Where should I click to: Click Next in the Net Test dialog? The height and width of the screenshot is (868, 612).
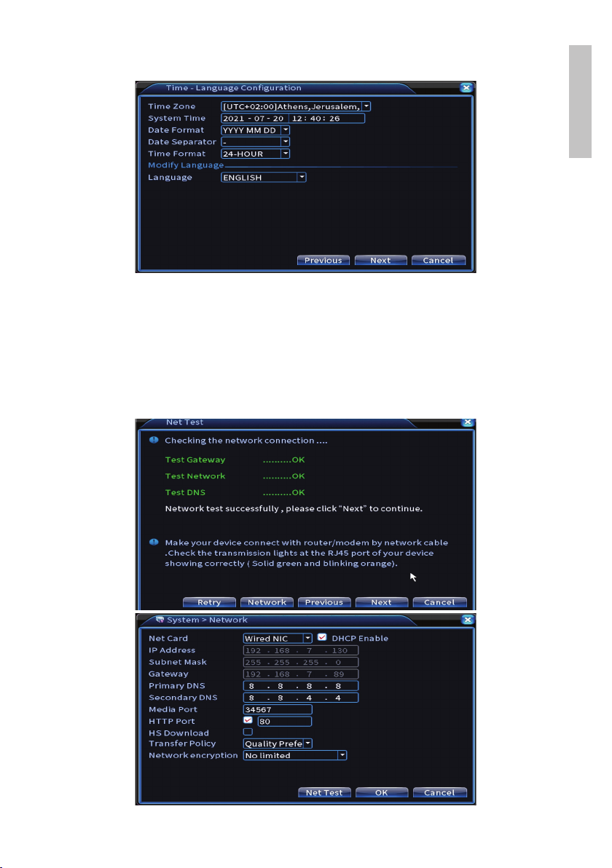[382, 602]
